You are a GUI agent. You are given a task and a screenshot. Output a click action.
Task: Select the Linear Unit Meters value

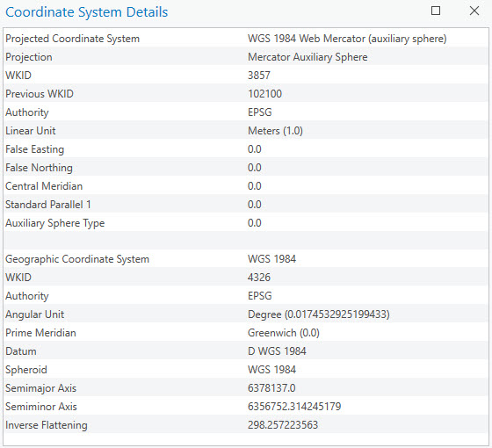coord(275,131)
